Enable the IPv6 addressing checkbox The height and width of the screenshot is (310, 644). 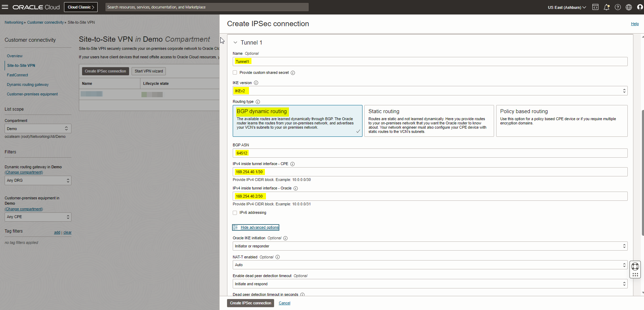point(235,213)
